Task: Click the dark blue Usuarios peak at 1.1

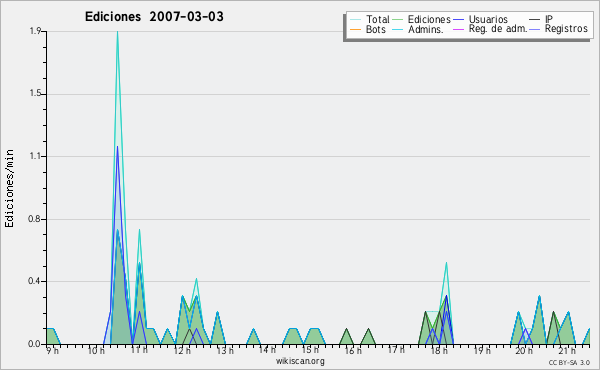Action: click(x=117, y=147)
